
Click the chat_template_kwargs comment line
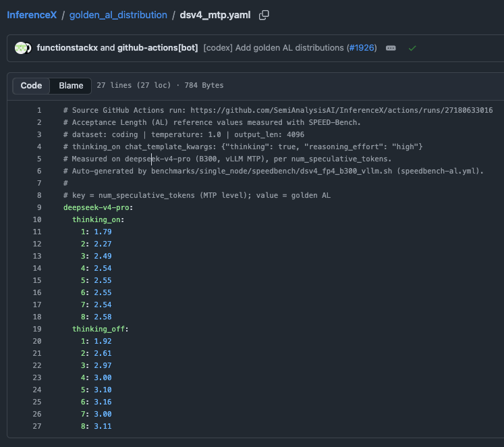(x=243, y=147)
